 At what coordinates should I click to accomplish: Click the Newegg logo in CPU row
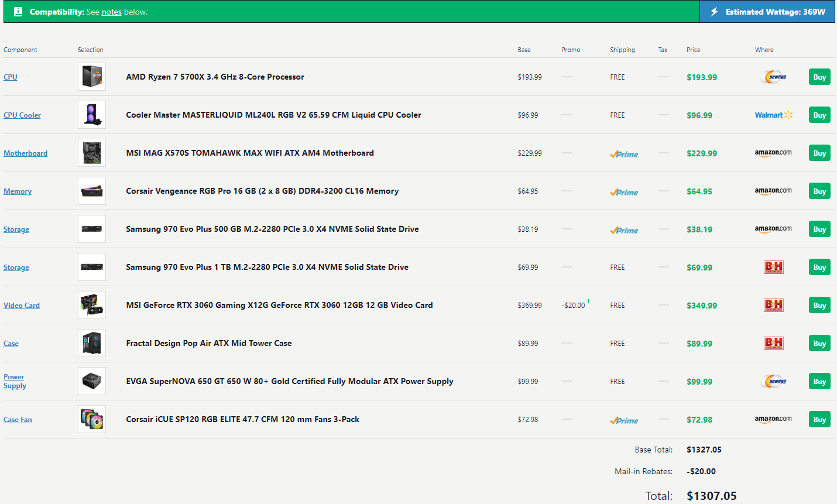coord(774,77)
